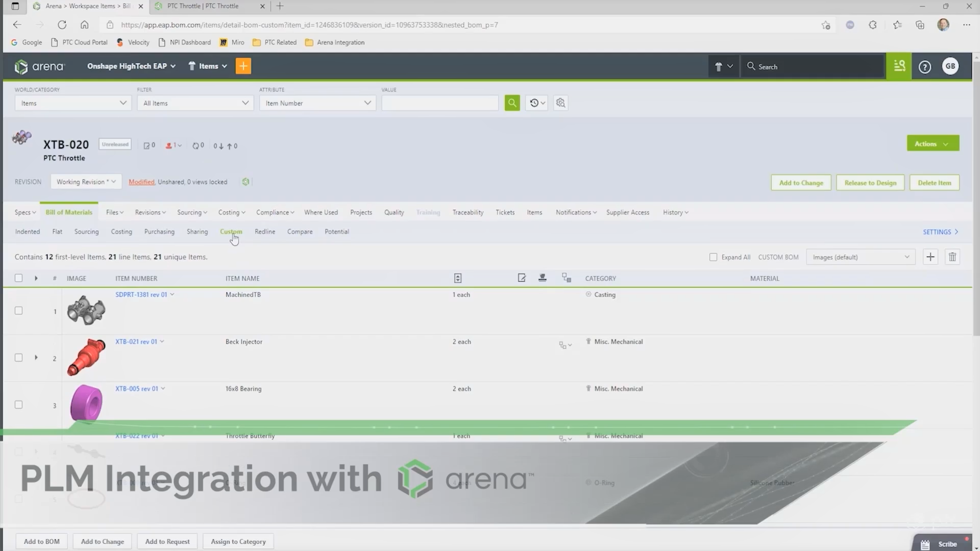Click the orange plus create button
Image resolution: width=980 pixels, height=551 pixels.
243,66
